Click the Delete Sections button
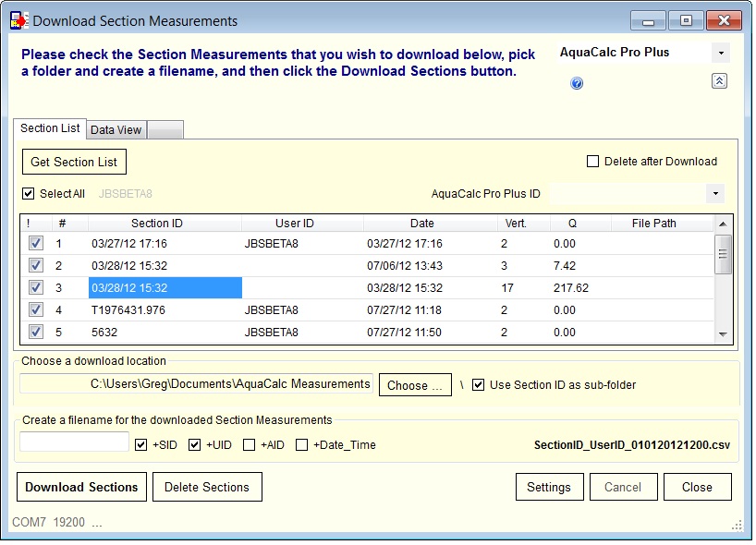The width and height of the screenshot is (756, 545). [207, 487]
